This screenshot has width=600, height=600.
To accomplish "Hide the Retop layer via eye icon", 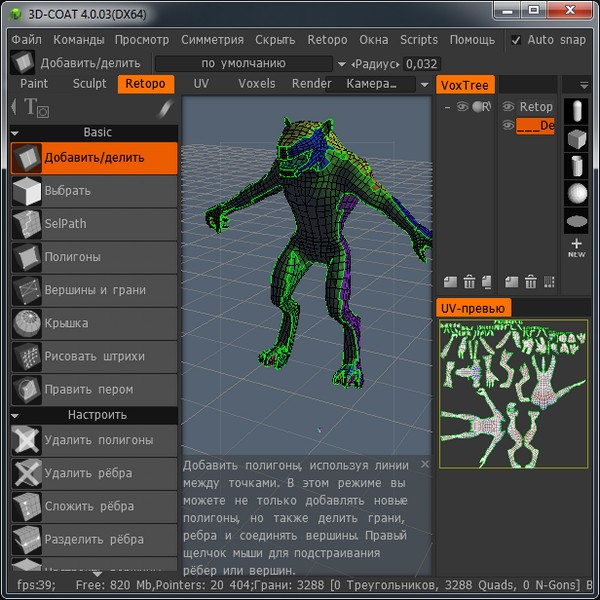I will tap(508, 107).
